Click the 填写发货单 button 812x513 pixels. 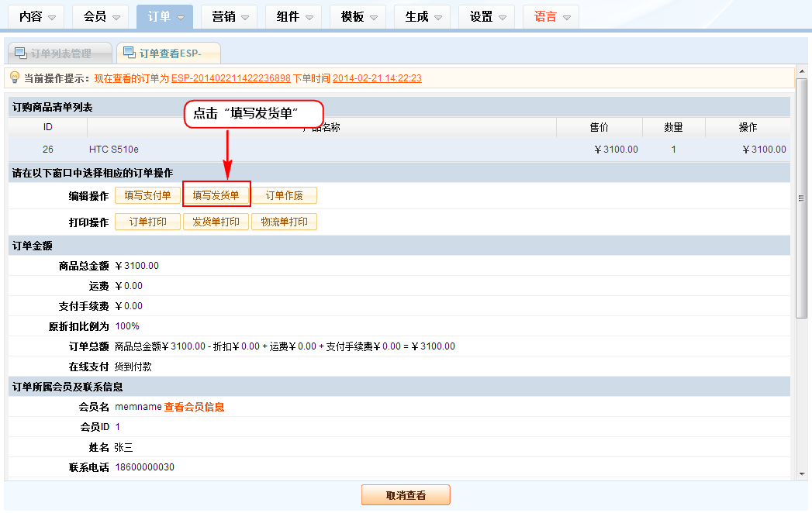[216, 195]
